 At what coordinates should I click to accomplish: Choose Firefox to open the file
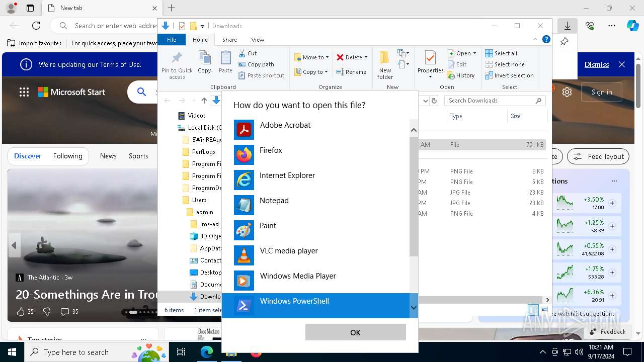315,155
